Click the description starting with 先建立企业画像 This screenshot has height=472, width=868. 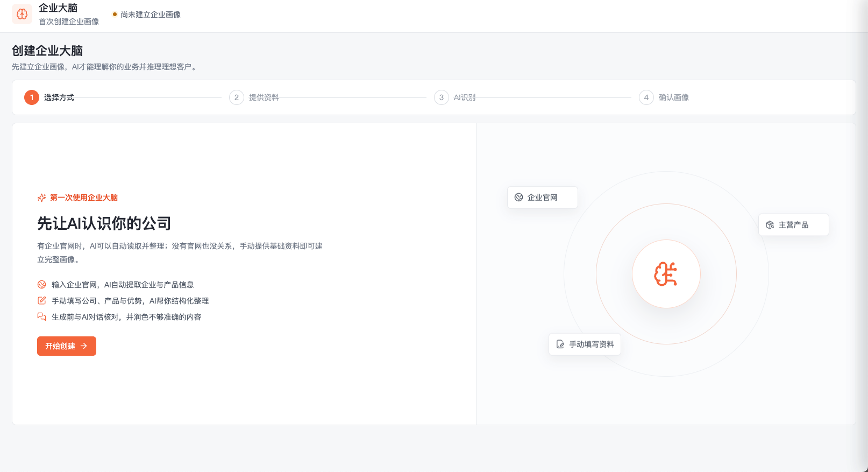(105, 67)
